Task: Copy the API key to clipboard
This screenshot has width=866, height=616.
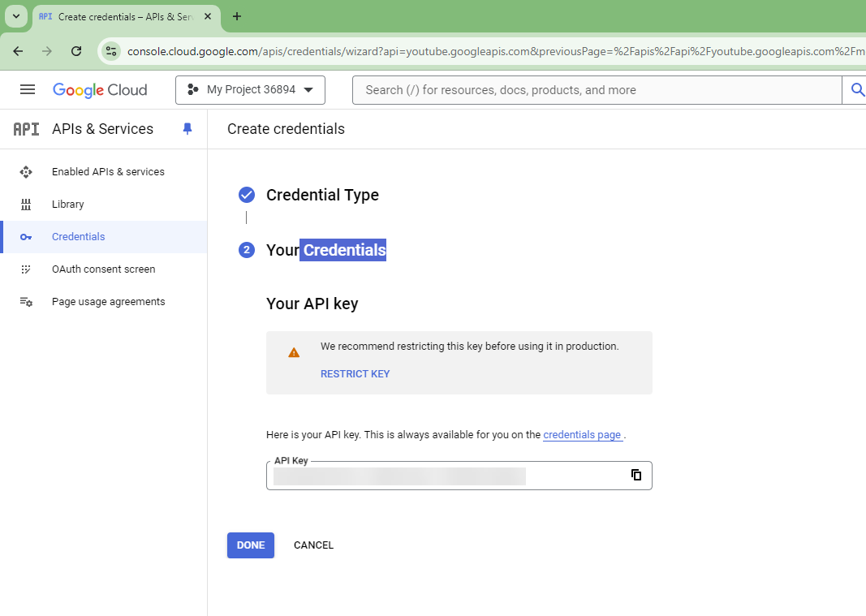Action: [636, 475]
